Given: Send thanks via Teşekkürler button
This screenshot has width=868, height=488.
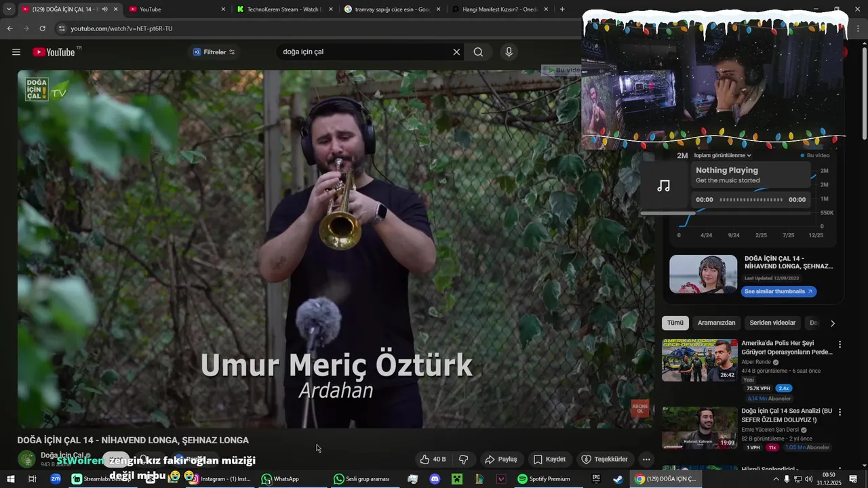Looking at the screenshot, I should click(x=605, y=459).
